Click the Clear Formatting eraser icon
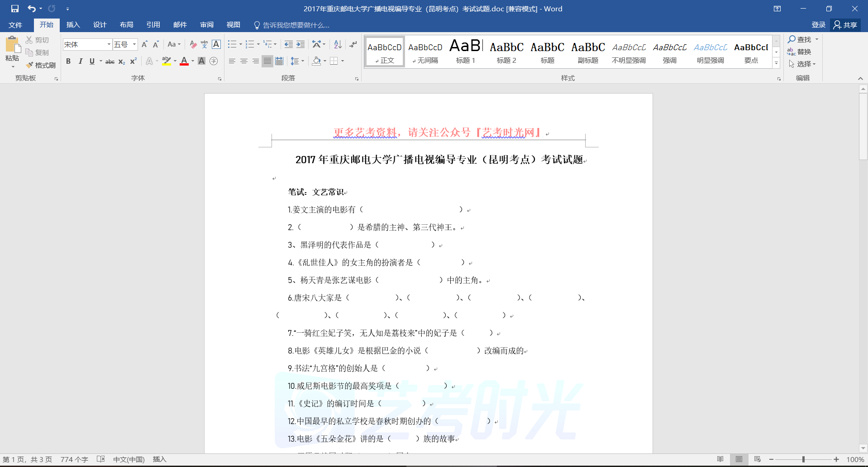Image resolution: width=868 pixels, height=467 pixels. pyautogui.click(x=193, y=44)
